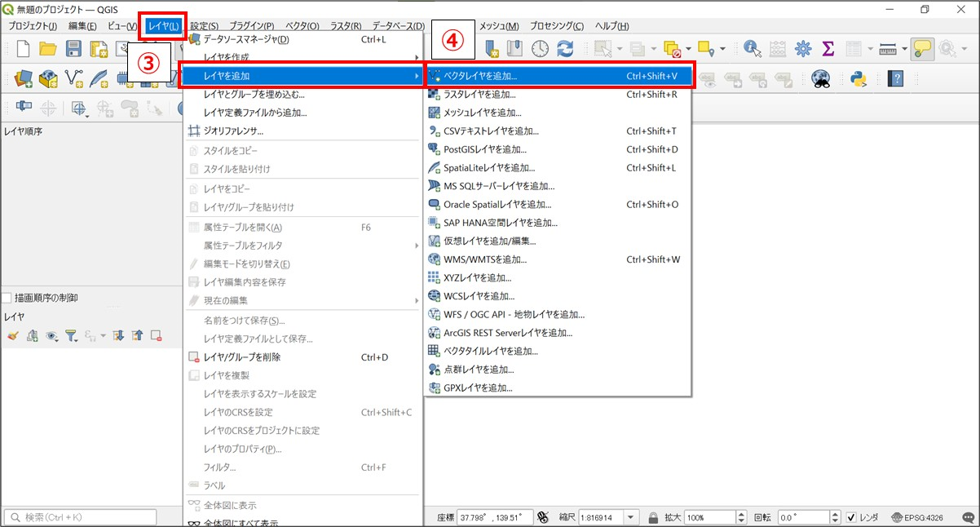This screenshot has height=527, width=980.
Task: Open Layer Styling paintbrush icon in Layers panel
Action: click(12, 335)
